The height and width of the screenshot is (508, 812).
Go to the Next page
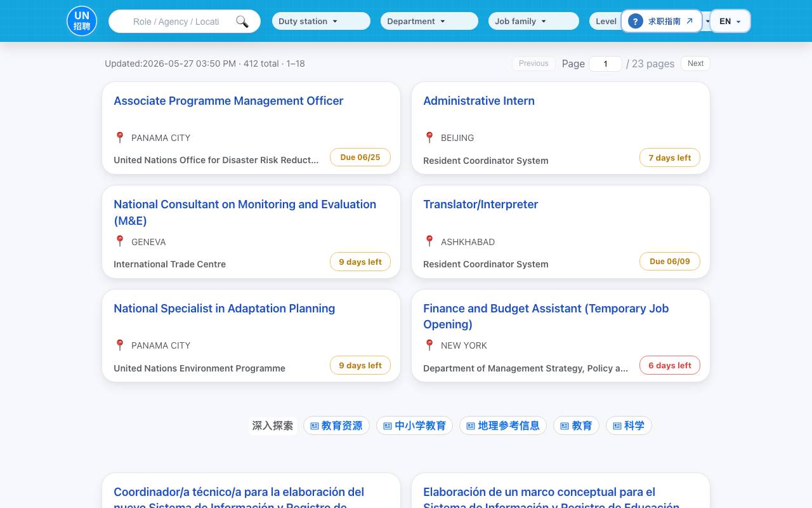pyautogui.click(x=695, y=63)
